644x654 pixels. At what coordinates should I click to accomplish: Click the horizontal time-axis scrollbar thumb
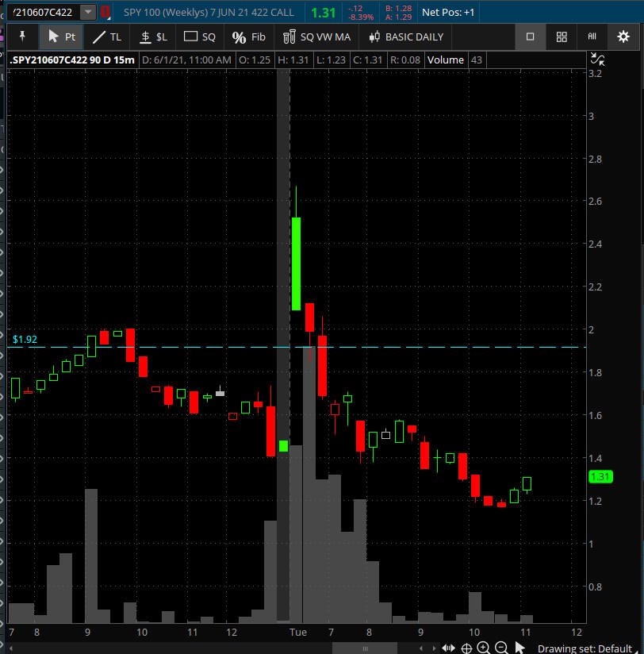tap(365, 648)
